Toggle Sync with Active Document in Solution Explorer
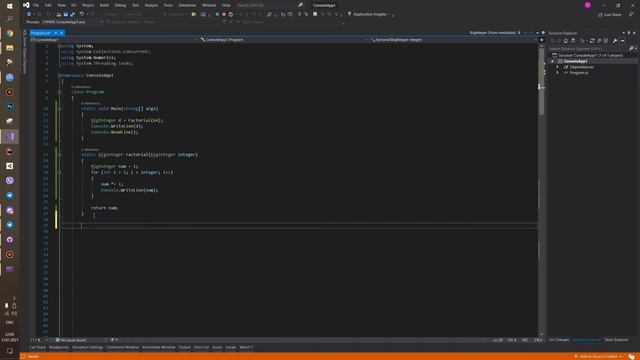This screenshot has height=360, width=640. 592,41
